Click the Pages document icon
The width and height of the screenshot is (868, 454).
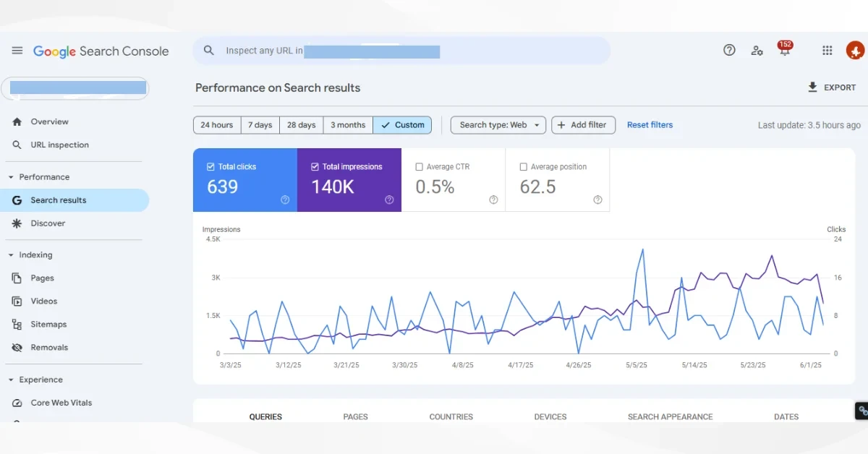point(17,278)
